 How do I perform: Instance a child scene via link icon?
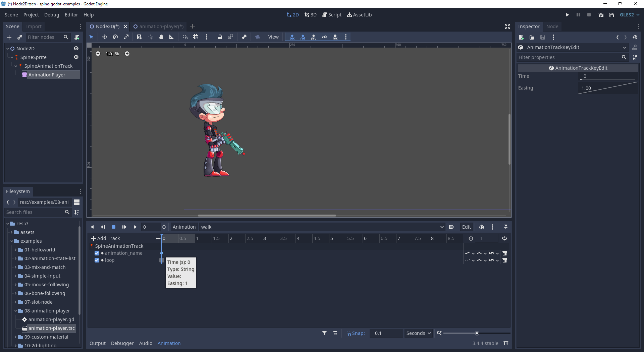pos(20,37)
